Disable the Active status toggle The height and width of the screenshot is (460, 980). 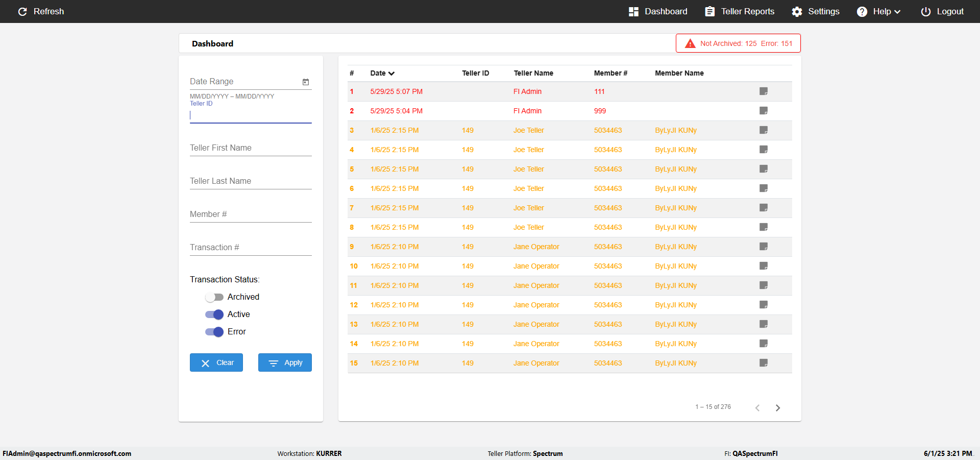tap(214, 314)
